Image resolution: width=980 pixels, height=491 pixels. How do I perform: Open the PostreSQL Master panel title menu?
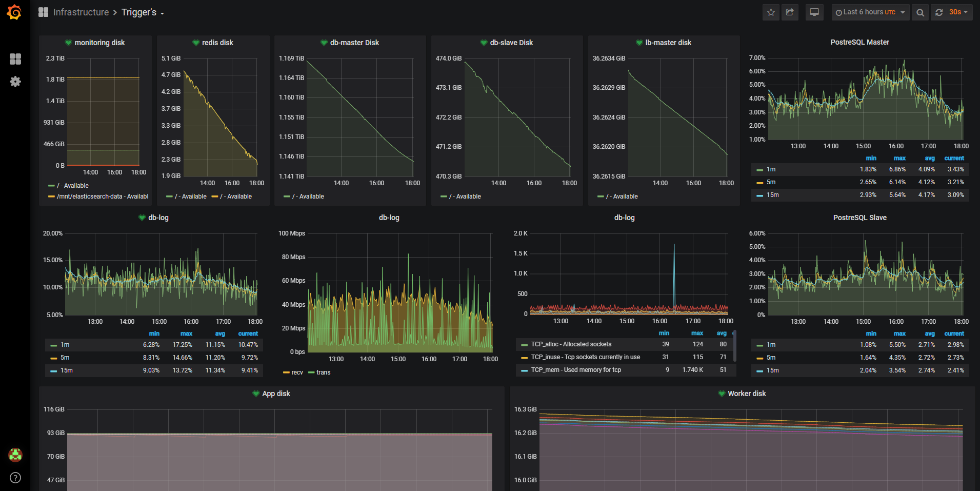pyautogui.click(x=859, y=42)
